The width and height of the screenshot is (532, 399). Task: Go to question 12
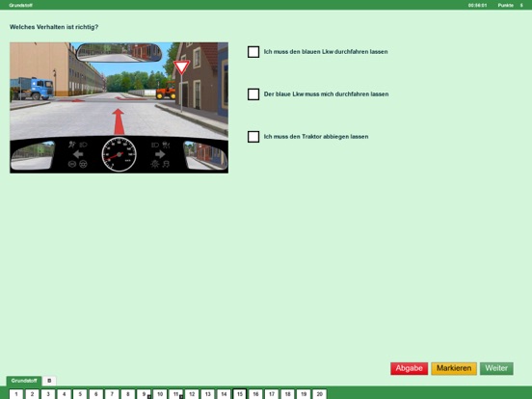192,394
